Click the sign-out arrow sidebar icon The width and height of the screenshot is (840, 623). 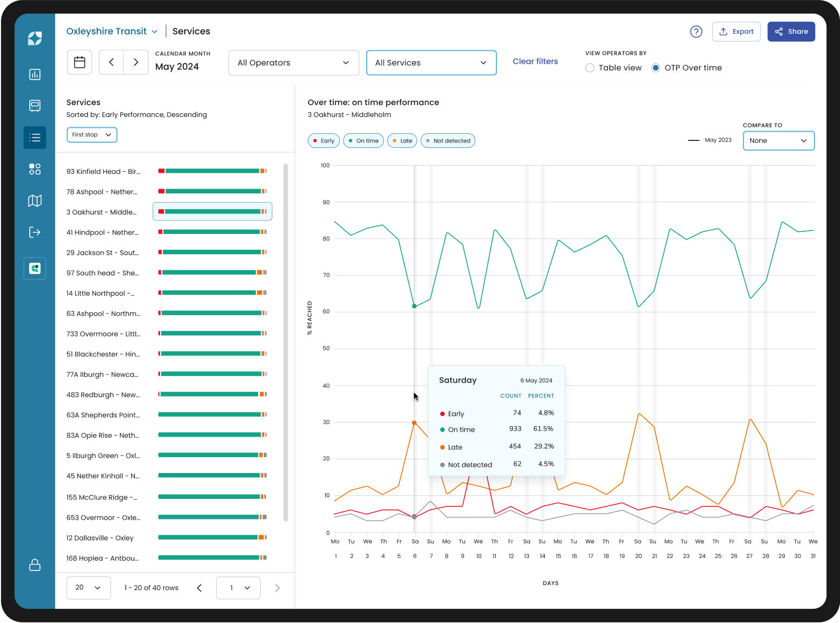coord(35,232)
